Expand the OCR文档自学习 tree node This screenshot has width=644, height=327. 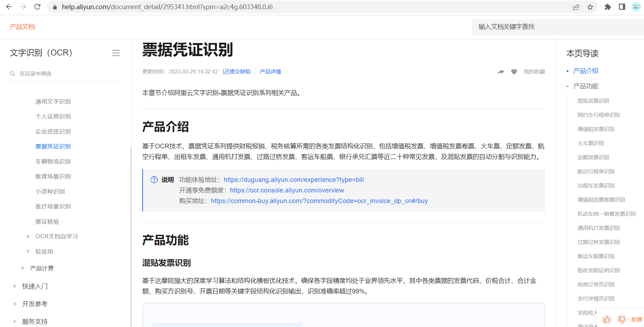point(28,236)
